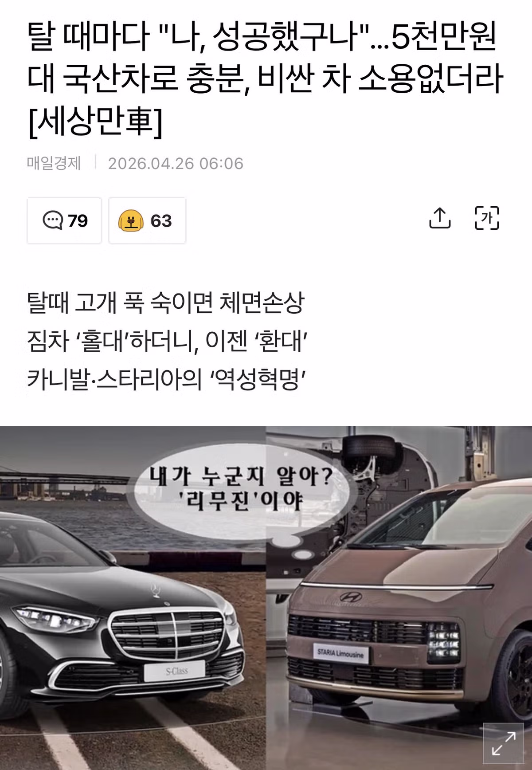Viewport: 532px width, 770px height.
Task: Tap the speech bubble comment icon
Action: [x=53, y=220]
